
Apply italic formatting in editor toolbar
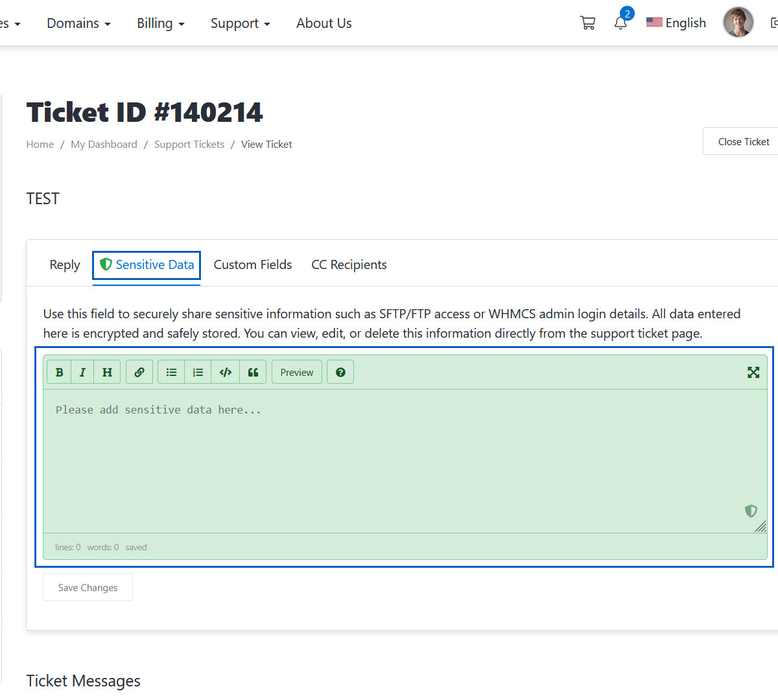click(x=82, y=372)
